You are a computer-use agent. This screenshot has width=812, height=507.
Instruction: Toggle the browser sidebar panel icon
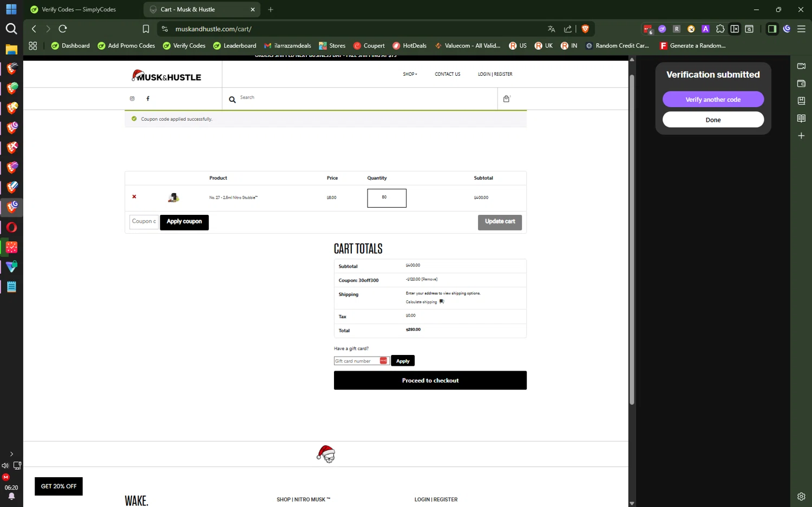click(772, 29)
